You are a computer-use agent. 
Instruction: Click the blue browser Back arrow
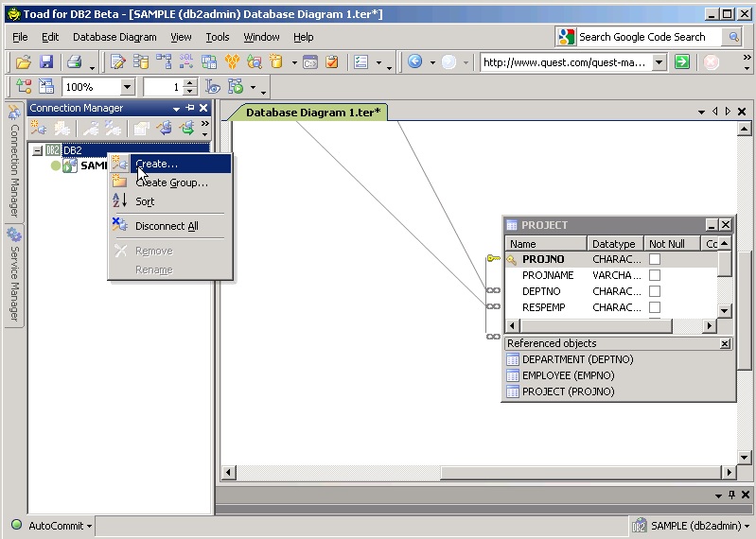click(x=414, y=61)
